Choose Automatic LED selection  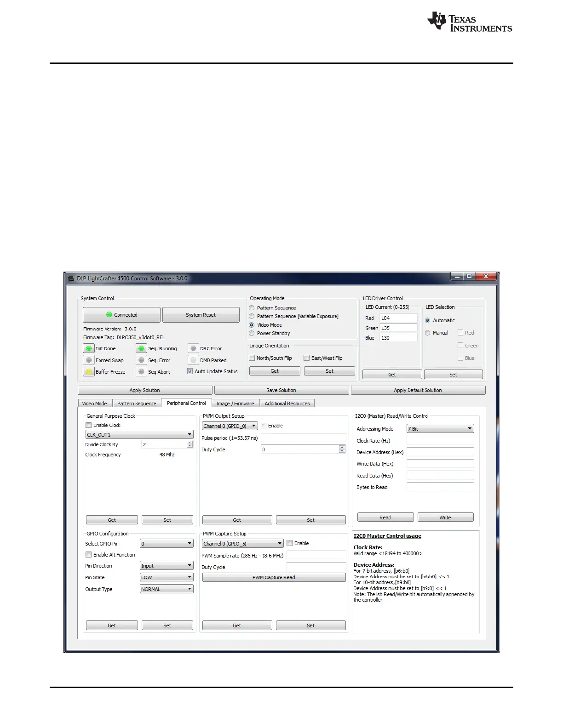[x=428, y=320]
